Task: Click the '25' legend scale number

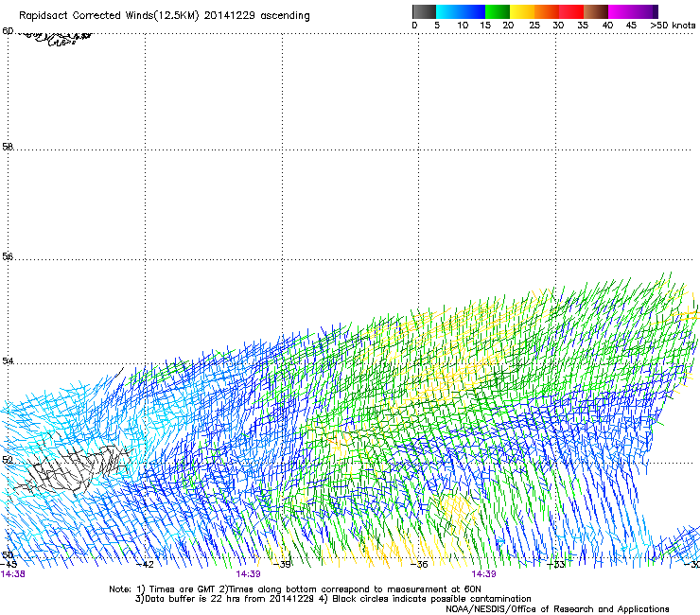Action: (x=534, y=26)
